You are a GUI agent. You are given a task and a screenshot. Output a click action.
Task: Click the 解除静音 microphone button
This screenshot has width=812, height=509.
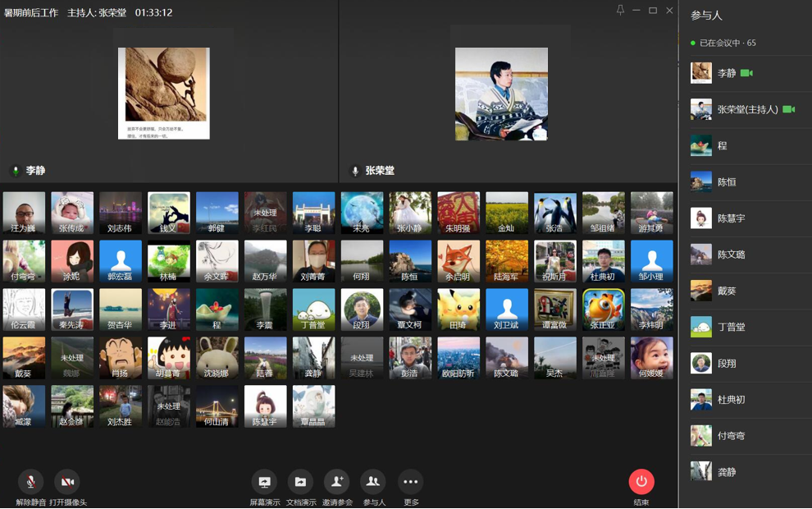click(30, 482)
